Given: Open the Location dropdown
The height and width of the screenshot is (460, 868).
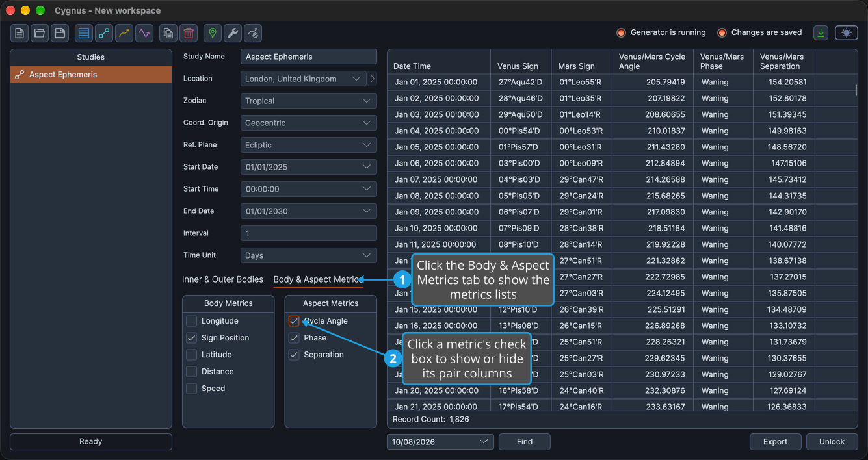Looking at the screenshot, I should (304, 79).
